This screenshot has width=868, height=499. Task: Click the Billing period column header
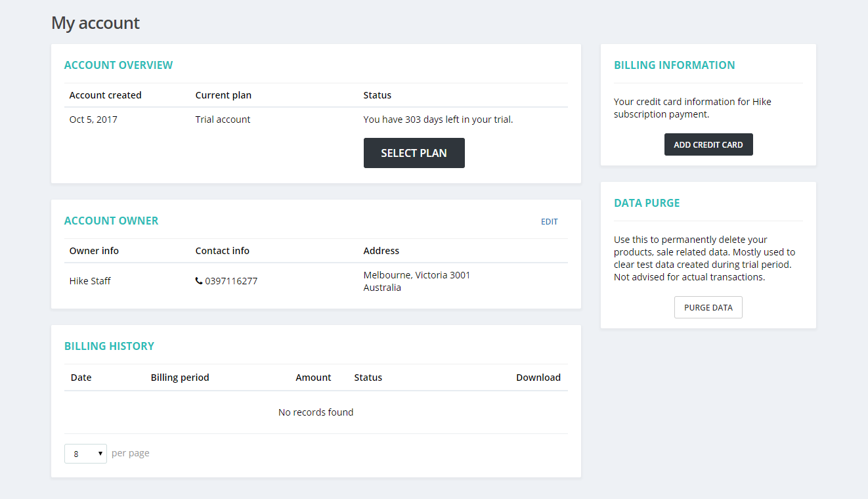[180, 378]
